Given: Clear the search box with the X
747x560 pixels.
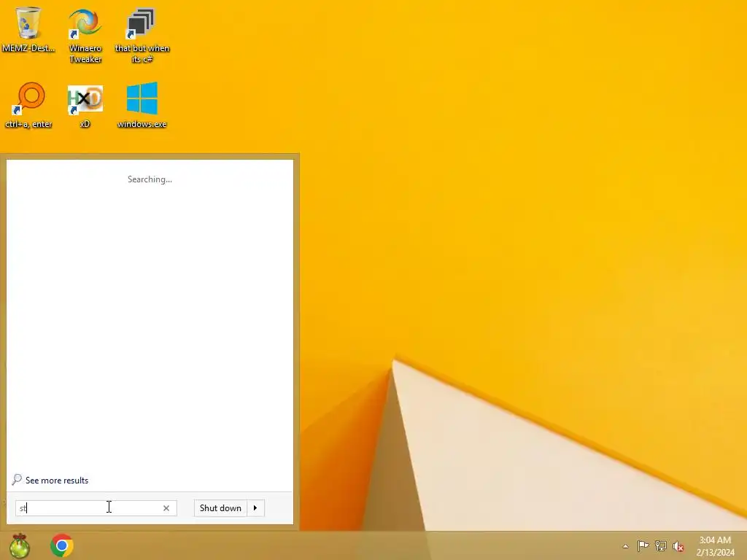Looking at the screenshot, I should (x=166, y=508).
